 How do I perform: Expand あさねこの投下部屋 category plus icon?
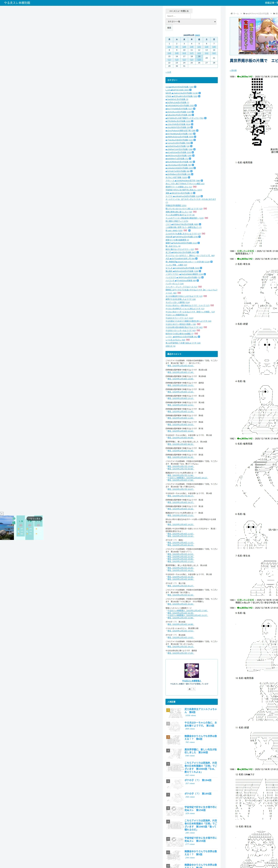click(189, 177)
